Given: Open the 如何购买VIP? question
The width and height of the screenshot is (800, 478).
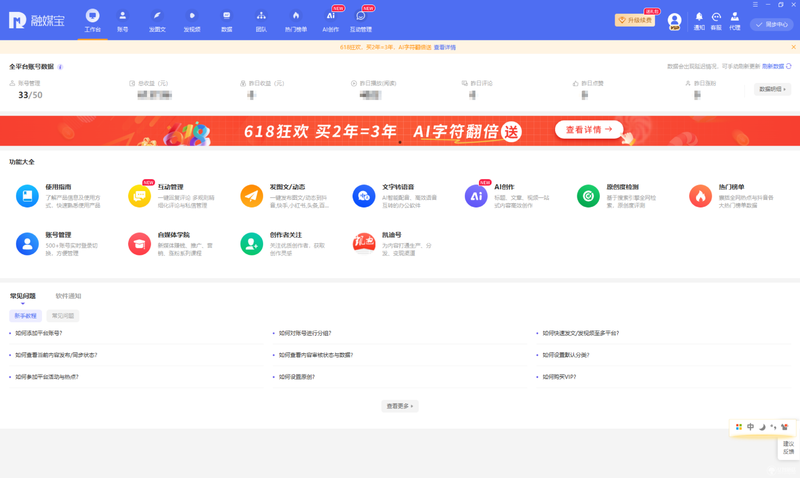Looking at the screenshot, I should click(559, 377).
